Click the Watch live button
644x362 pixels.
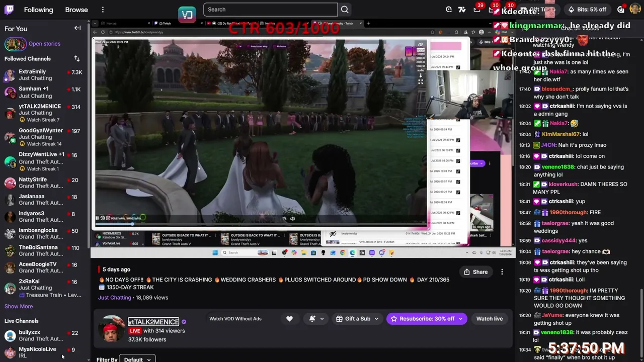(490, 319)
